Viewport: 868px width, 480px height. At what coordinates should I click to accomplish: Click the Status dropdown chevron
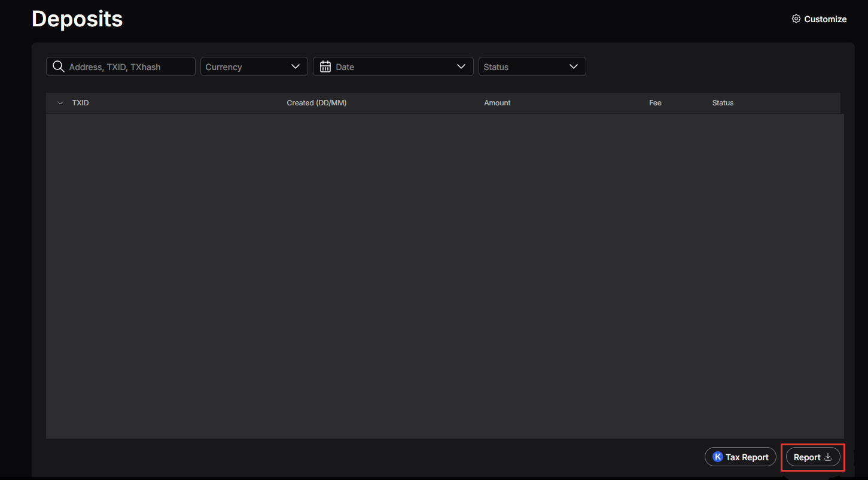tap(574, 66)
